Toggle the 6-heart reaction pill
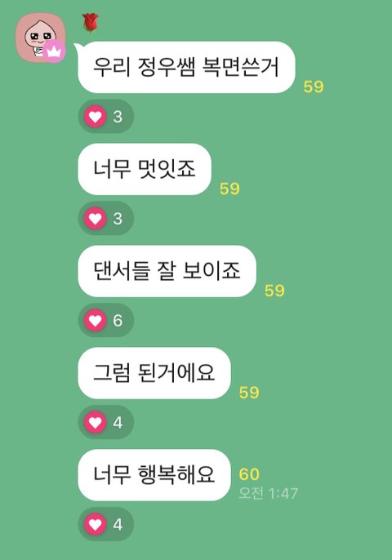 pyautogui.click(x=106, y=320)
